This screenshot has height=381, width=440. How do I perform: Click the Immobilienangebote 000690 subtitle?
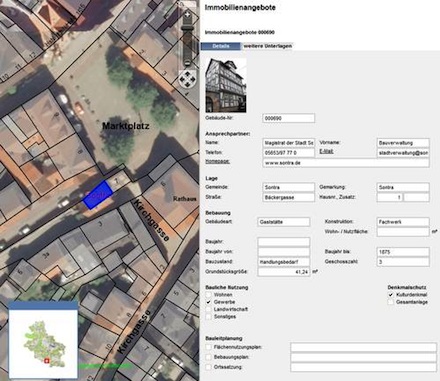pyautogui.click(x=240, y=33)
